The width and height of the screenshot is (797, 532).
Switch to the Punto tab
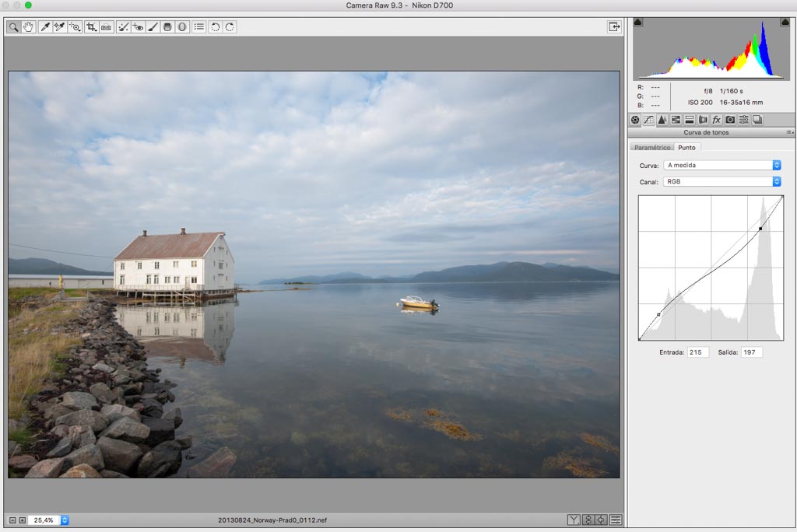pyautogui.click(x=686, y=147)
